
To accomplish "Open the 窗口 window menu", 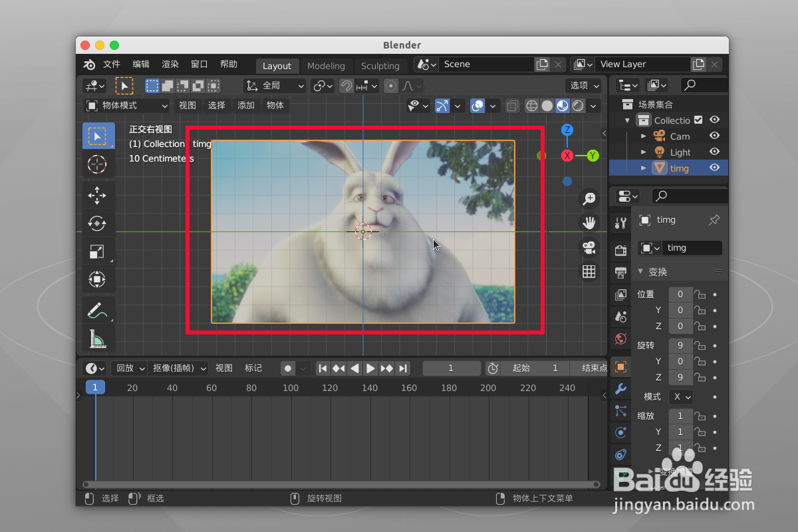I will pos(199,65).
